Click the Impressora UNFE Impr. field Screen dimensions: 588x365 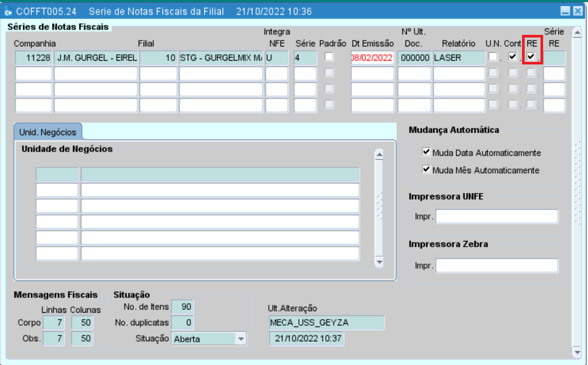(x=497, y=217)
